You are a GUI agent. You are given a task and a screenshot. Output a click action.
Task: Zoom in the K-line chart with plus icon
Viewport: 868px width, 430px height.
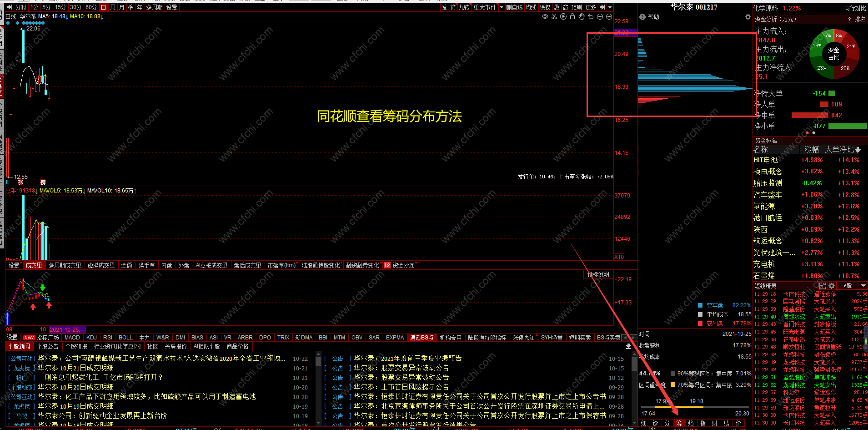(x=600, y=16)
